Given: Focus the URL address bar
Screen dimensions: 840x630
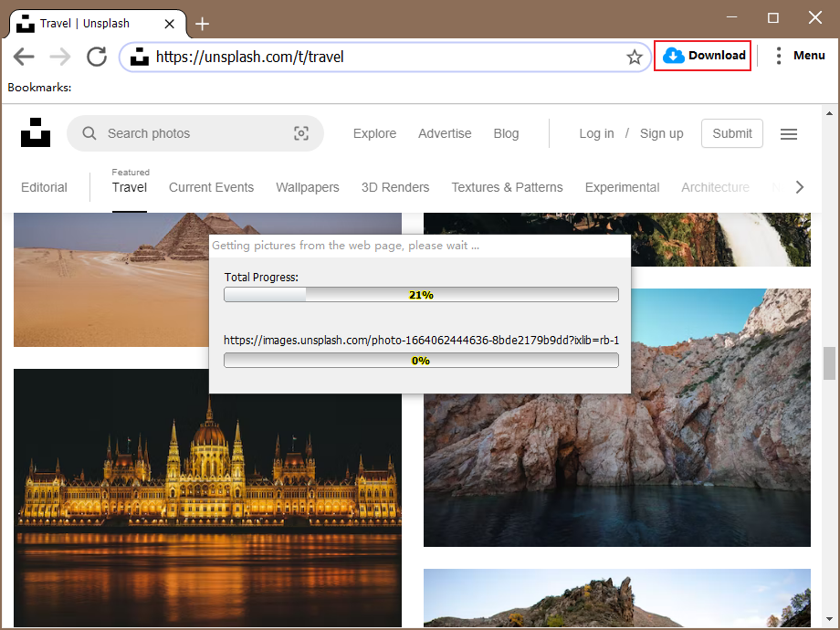Looking at the screenshot, I should coord(384,57).
